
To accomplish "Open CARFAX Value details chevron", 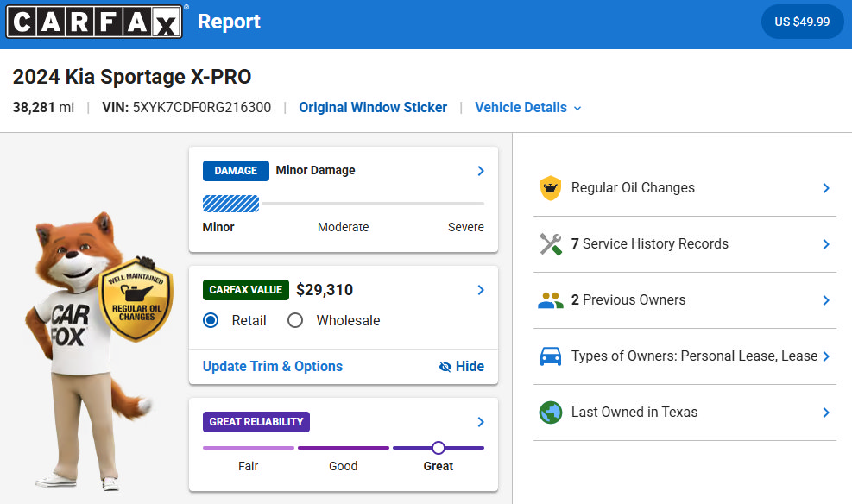I will [x=480, y=290].
